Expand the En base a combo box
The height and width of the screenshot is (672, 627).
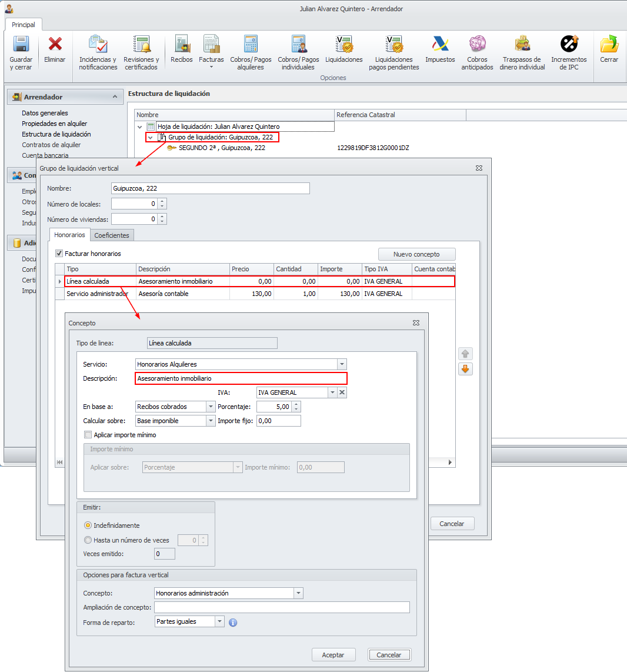pos(211,407)
